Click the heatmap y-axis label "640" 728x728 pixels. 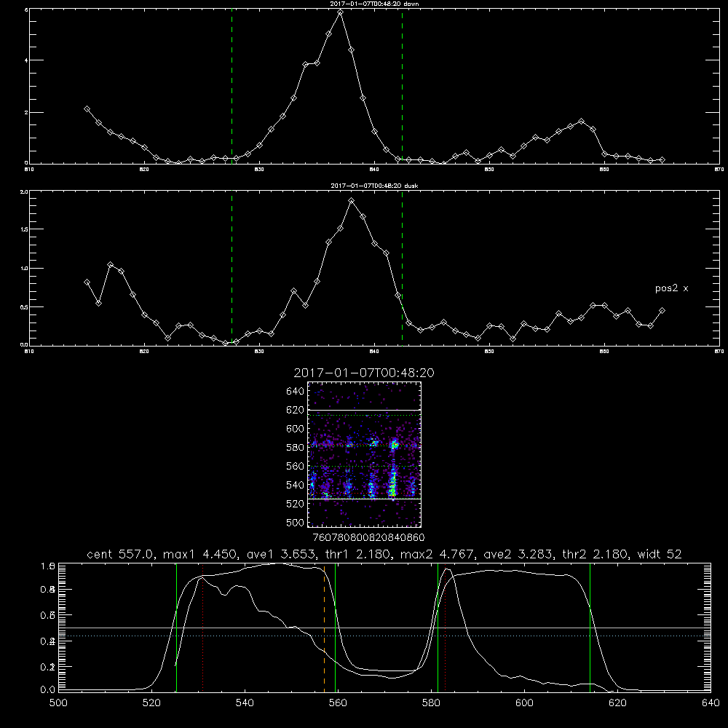(296, 392)
